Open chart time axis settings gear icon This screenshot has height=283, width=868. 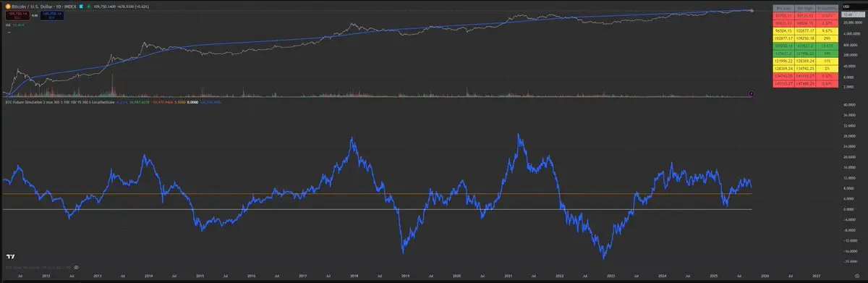point(856,276)
